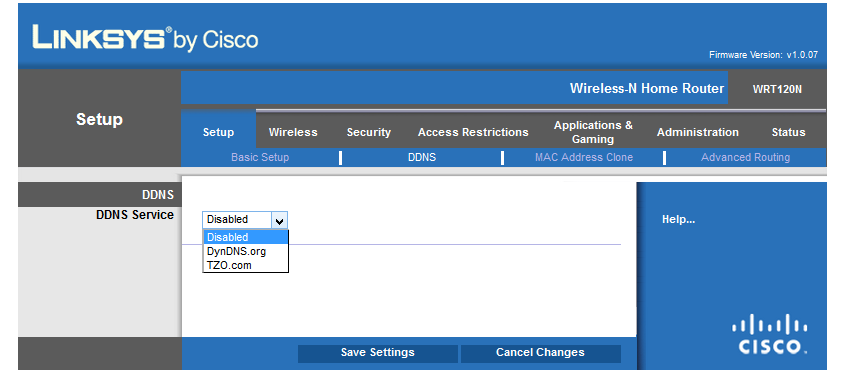This screenshot has height=379, width=844.
Task: Open the Wireless tab
Action: click(x=293, y=132)
